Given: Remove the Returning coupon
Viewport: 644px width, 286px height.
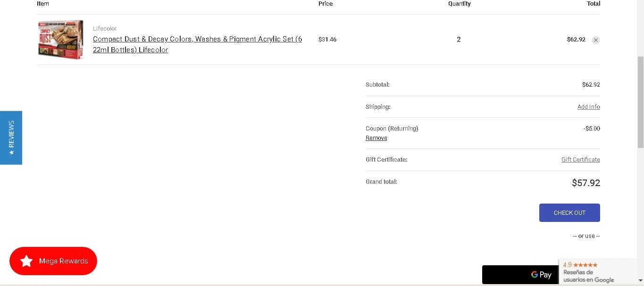Looking at the screenshot, I should pos(376,138).
